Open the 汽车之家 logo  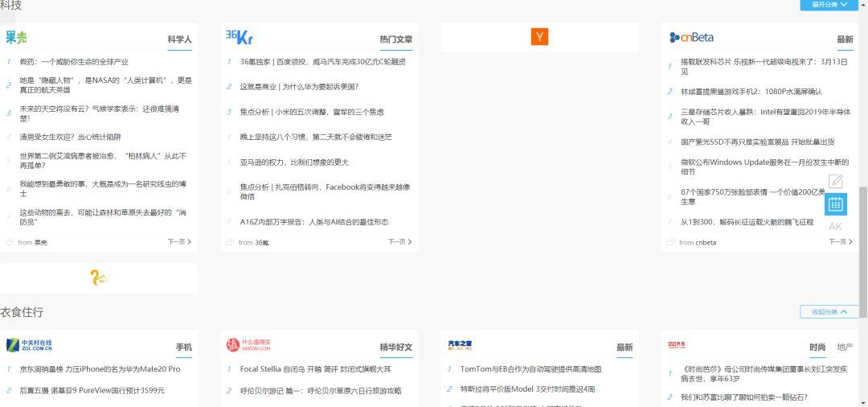(460, 345)
